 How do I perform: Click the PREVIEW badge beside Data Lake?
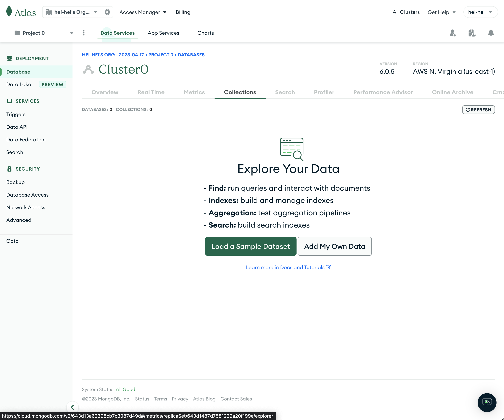pyautogui.click(x=52, y=85)
